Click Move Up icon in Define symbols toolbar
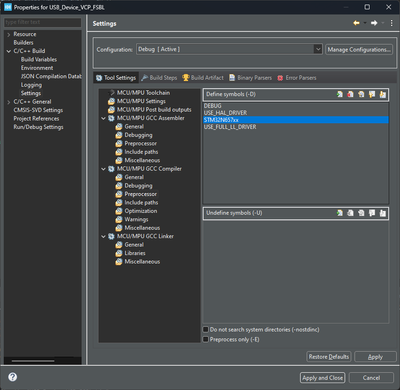 pyautogui.click(x=372, y=94)
